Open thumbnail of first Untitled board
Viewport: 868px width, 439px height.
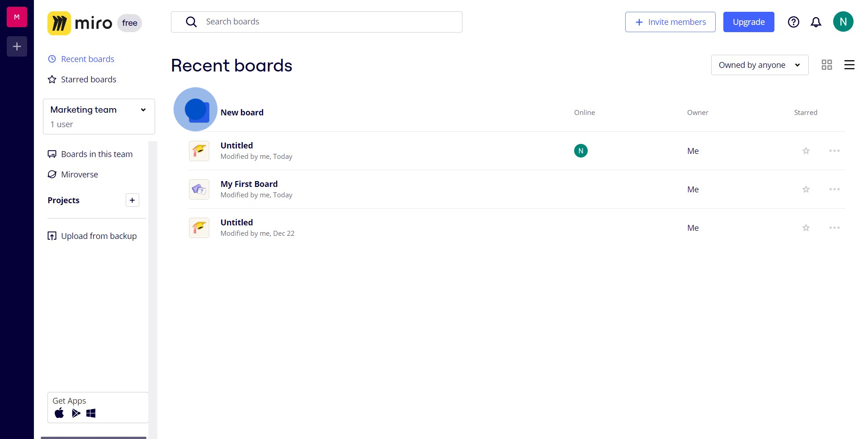(x=199, y=151)
